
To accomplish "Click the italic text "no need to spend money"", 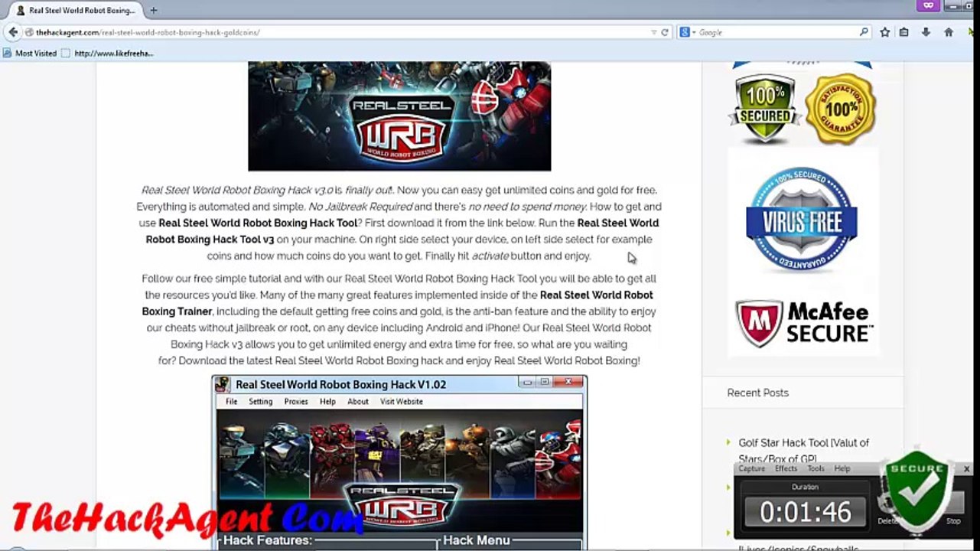I will point(527,207).
